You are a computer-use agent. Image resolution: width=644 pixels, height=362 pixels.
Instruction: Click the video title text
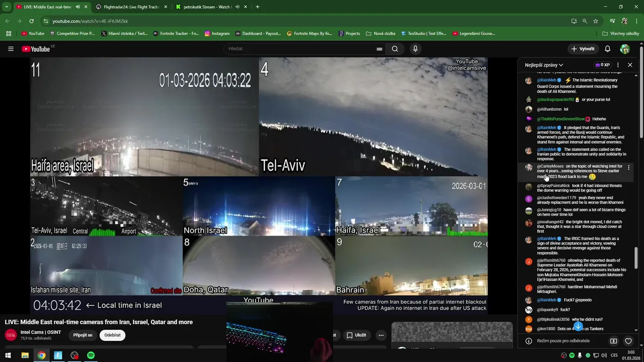click(99, 322)
